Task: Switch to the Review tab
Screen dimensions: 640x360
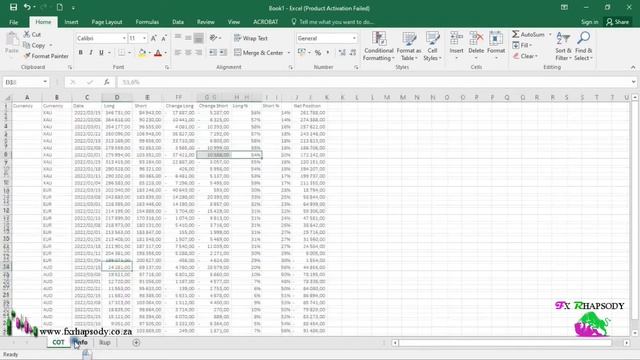Action: click(206, 22)
